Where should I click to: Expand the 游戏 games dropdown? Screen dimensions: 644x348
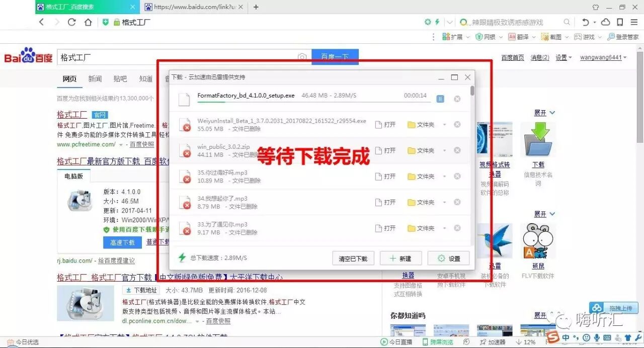600,37
